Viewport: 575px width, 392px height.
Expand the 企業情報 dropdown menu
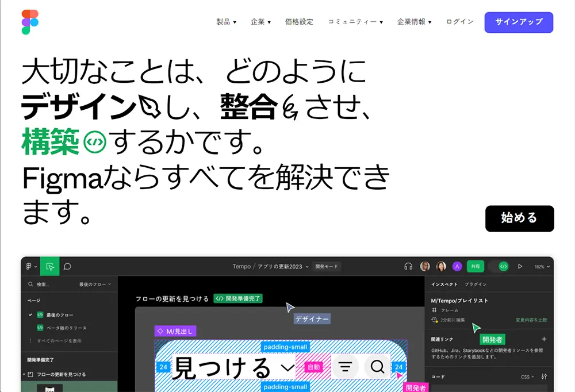coord(415,22)
